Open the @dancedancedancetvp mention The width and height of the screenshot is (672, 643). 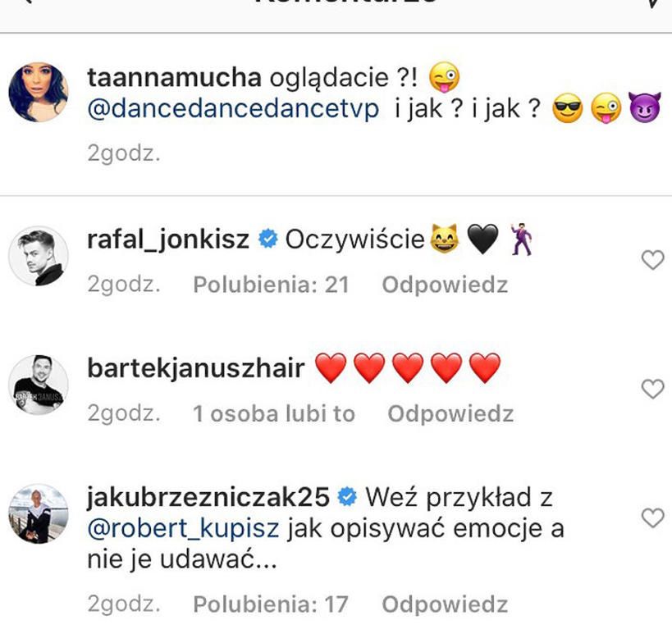click(x=234, y=110)
